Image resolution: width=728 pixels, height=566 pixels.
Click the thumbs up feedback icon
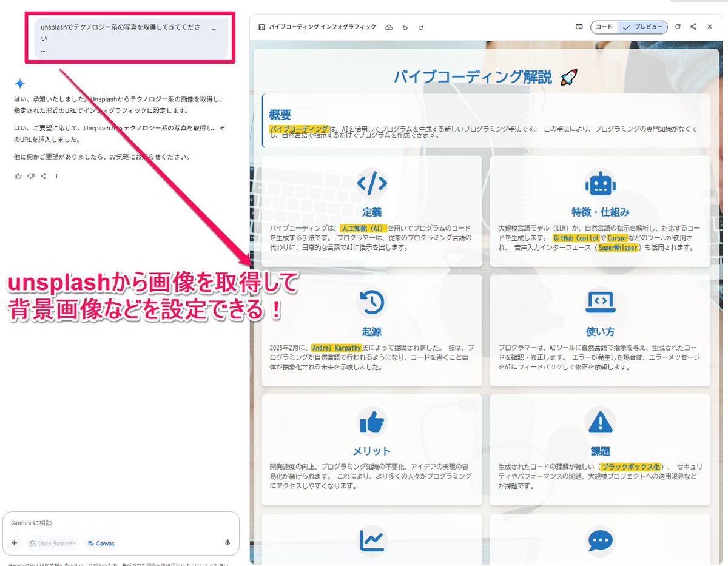(18, 176)
